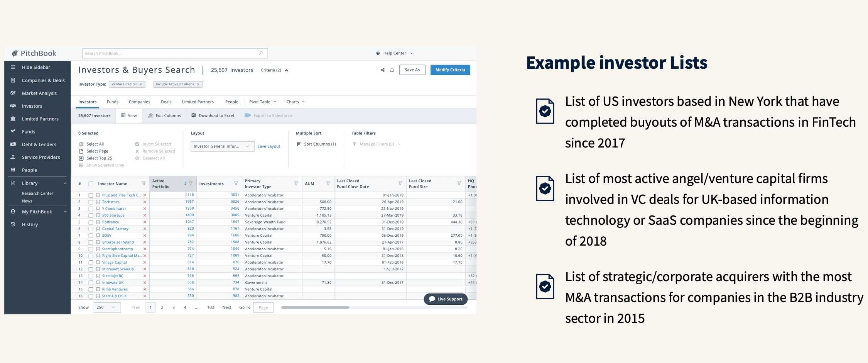This screenshot has width=868, height=363.
Task: Open Debt & Lenders sidebar icon
Action: (13, 144)
